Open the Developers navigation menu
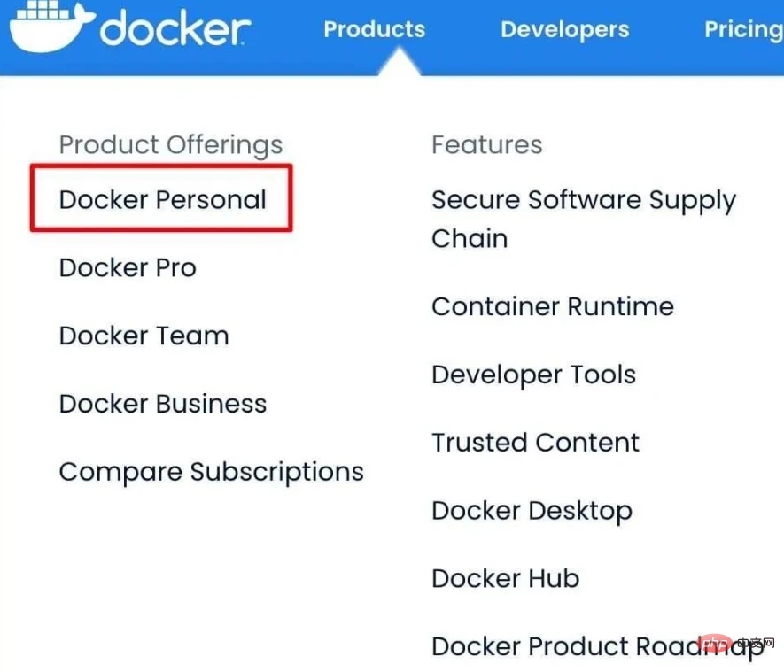784x672 pixels. pos(565,29)
